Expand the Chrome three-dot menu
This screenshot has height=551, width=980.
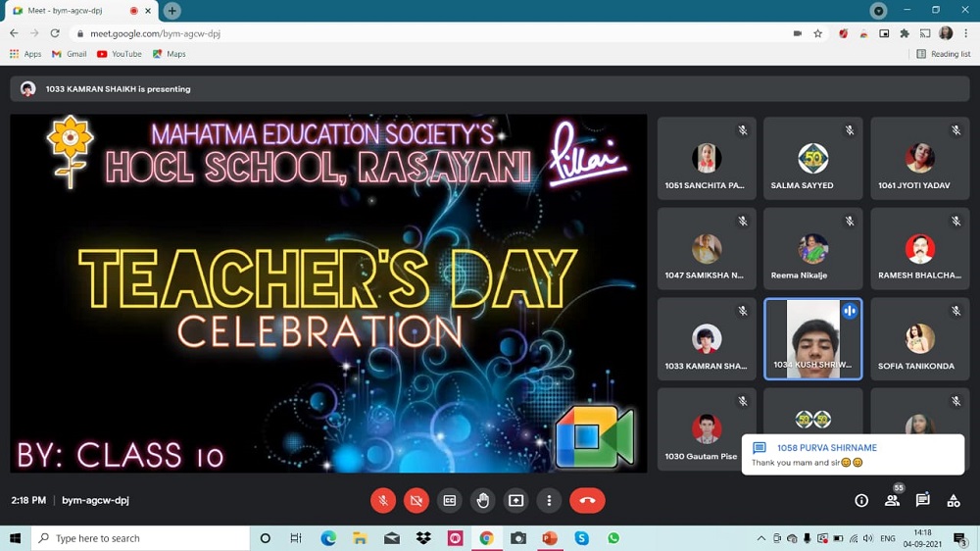(965, 33)
